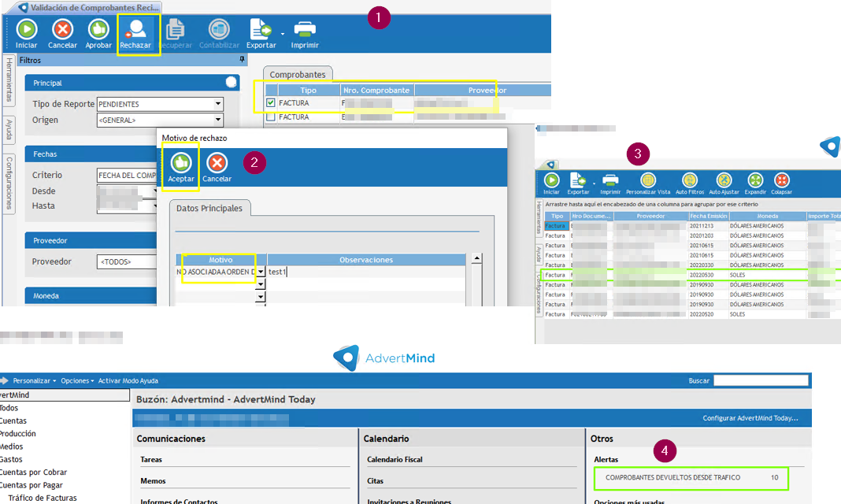Click the Aprobar thumbs-up icon
The width and height of the screenshot is (841, 504).
pos(98,29)
